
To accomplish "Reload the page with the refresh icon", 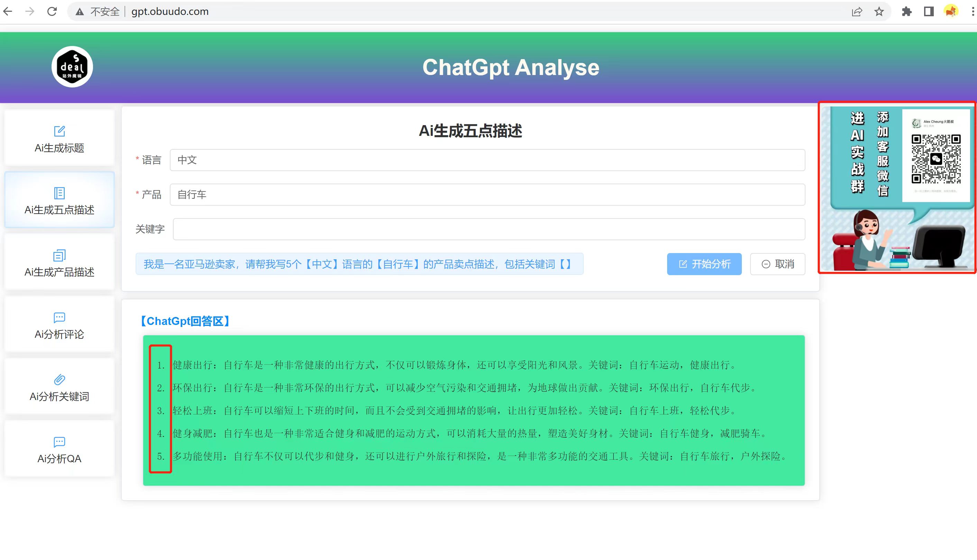I will [52, 11].
